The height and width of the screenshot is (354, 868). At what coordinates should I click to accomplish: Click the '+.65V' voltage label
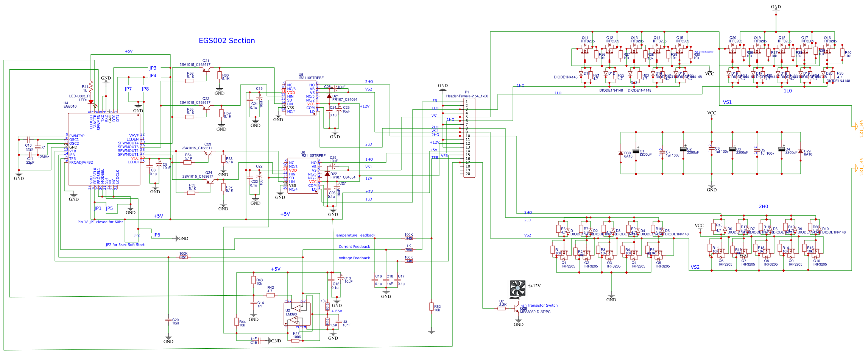pos(337,311)
